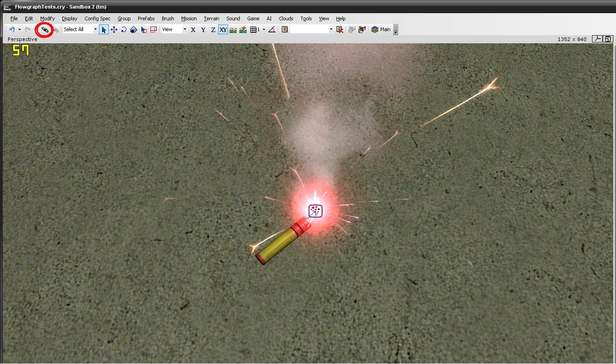This screenshot has width=616, height=364.
Task: Open the Mission menu
Action: coord(189,18)
